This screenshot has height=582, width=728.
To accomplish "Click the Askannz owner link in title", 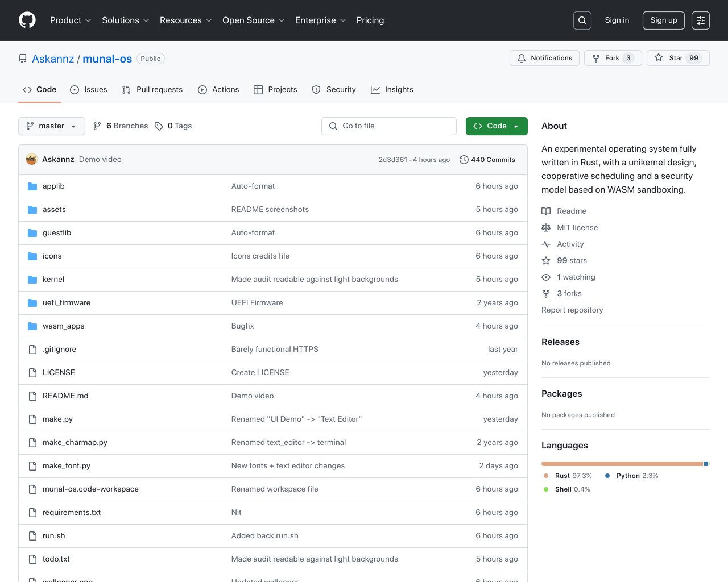I will point(53,59).
